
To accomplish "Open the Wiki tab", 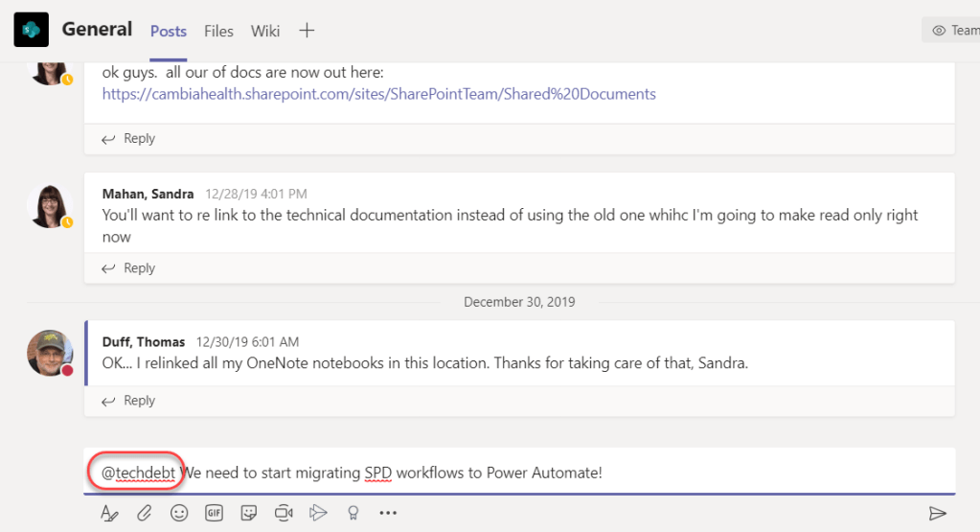I will pos(265,31).
